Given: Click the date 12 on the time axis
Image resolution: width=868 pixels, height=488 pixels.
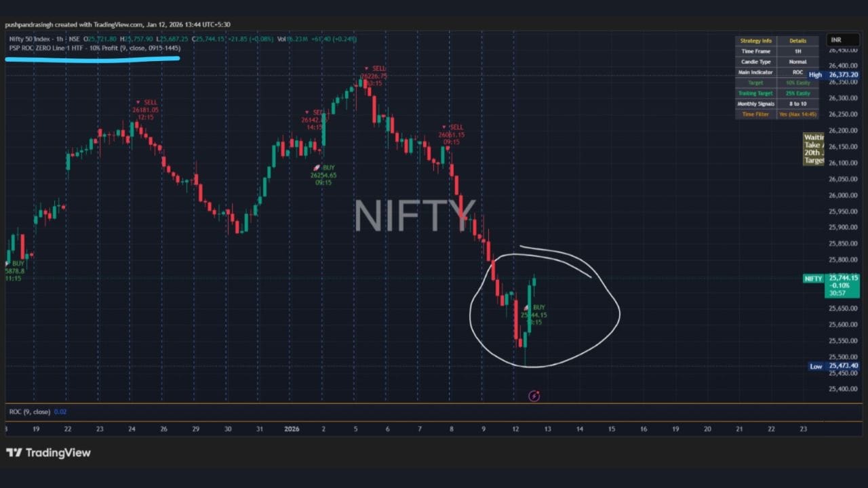Looking at the screenshot, I should point(515,429).
